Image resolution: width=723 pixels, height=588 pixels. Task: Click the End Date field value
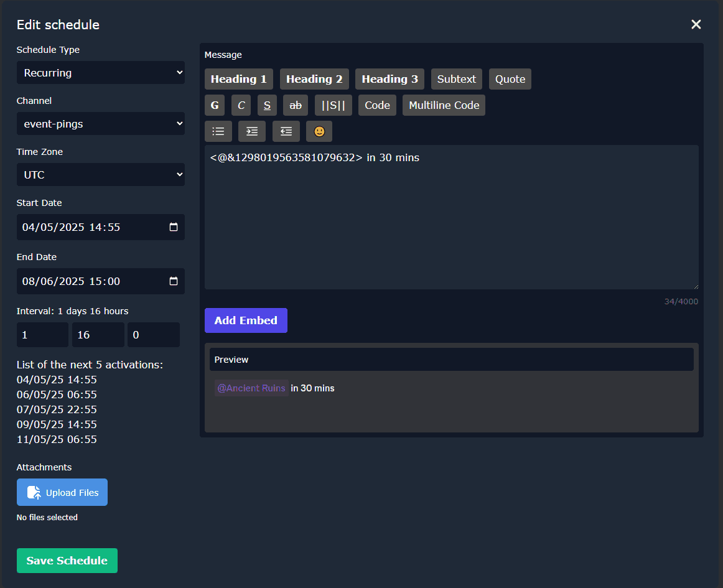(x=71, y=281)
